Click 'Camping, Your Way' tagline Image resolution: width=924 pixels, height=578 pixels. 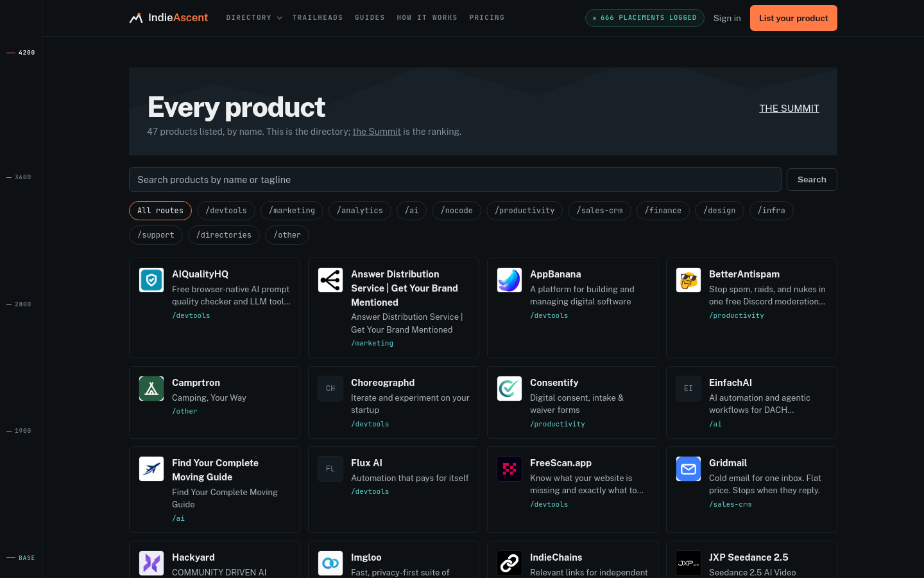coord(209,398)
